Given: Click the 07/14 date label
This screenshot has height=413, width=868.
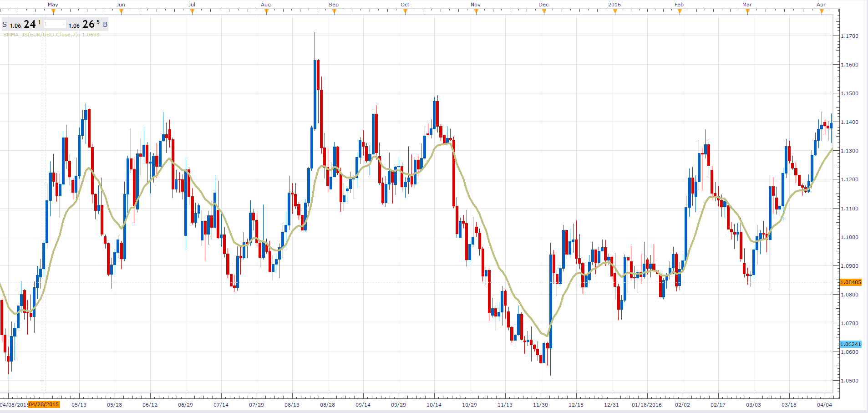Looking at the screenshot, I should (x=221, y=405).
